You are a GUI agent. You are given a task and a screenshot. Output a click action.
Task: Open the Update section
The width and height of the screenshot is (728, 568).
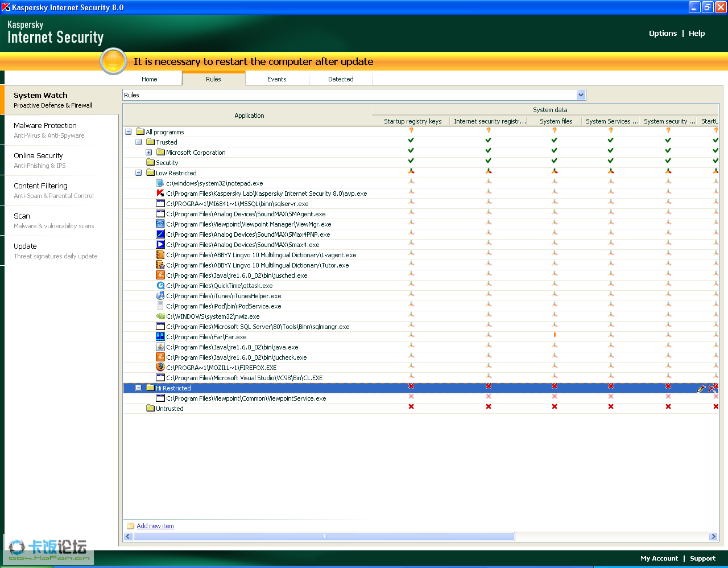click(x=60, y=250)
